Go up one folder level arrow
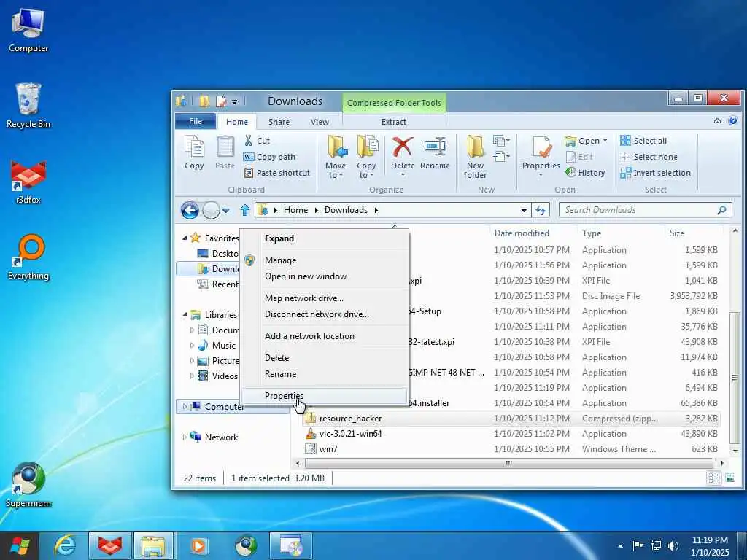 pos(245,210)
